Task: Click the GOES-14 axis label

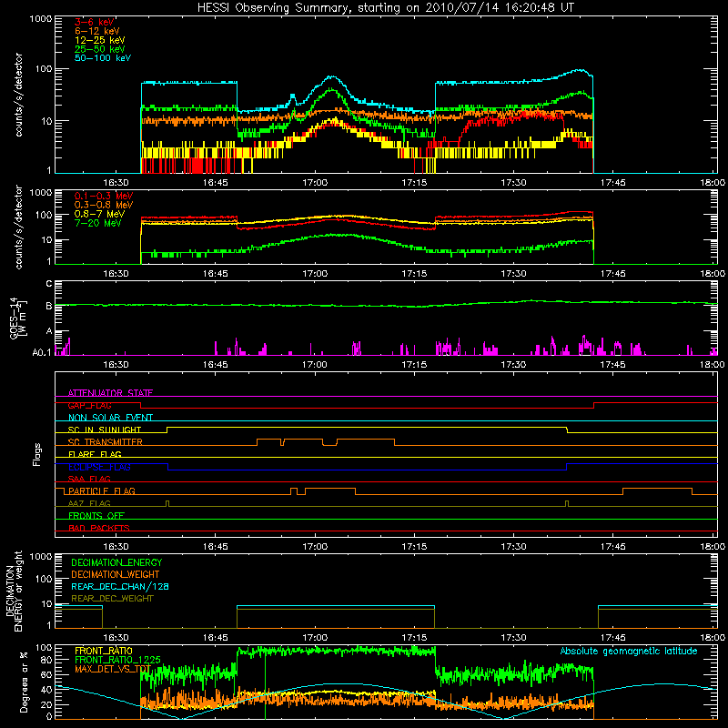Action: [x=17, y=318]
